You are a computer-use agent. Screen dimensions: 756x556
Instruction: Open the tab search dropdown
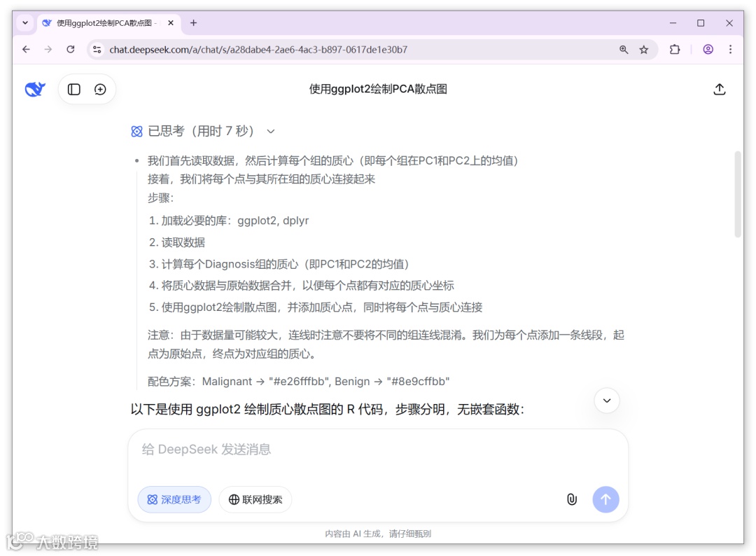pos(25,22)
